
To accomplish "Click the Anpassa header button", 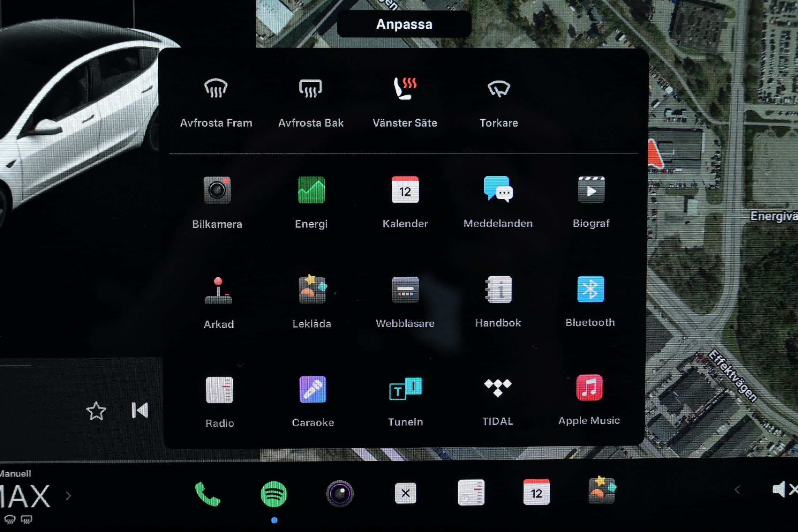I will point(404,24).
